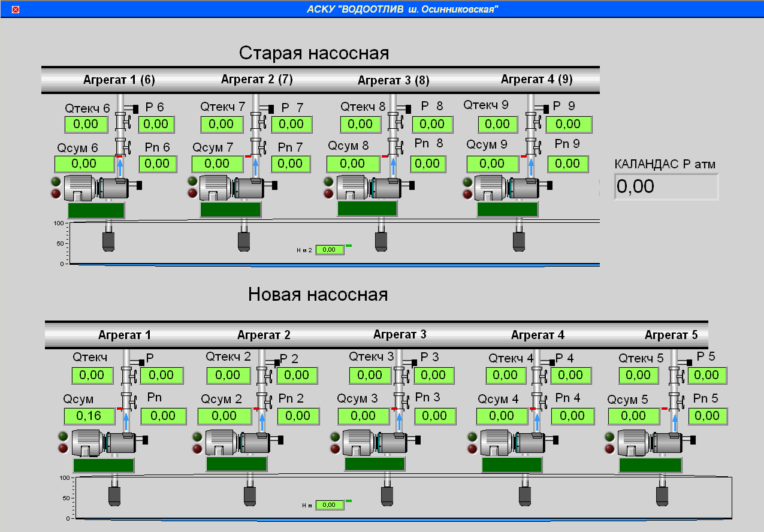
Task: Click the КАЛАНДАС Р атм value field
Action: (666, 186)
